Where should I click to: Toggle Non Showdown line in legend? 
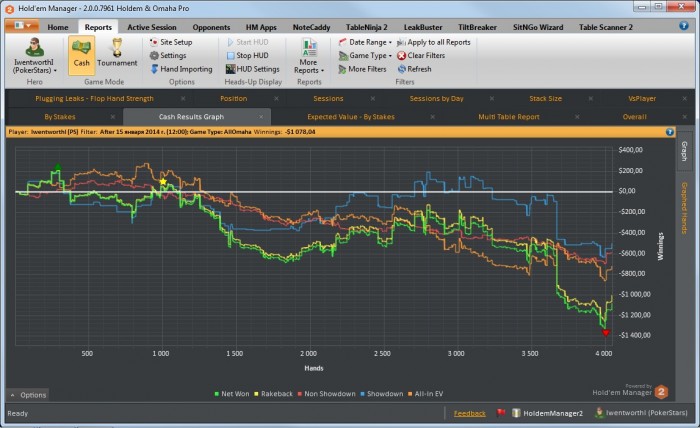(326, 394)
